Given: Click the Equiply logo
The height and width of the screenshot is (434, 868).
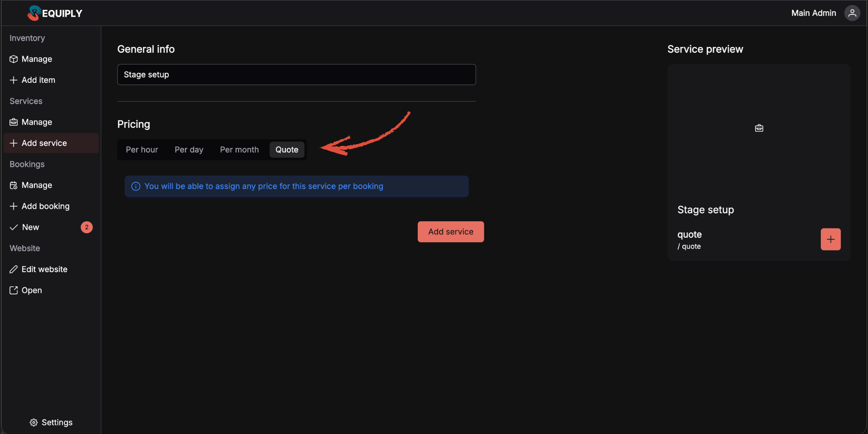Looking at the screenshot, I should pos(55,13).
